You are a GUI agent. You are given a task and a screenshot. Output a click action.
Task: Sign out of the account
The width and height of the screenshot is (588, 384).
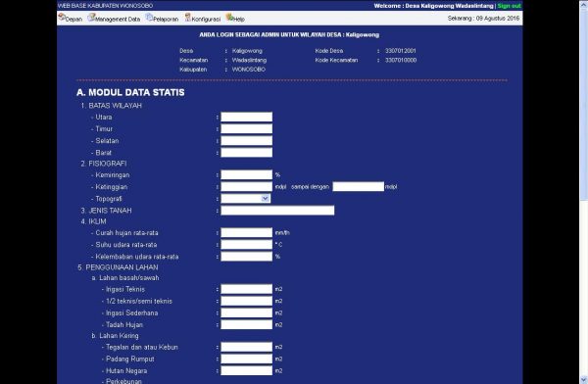[x=509, y=6]
